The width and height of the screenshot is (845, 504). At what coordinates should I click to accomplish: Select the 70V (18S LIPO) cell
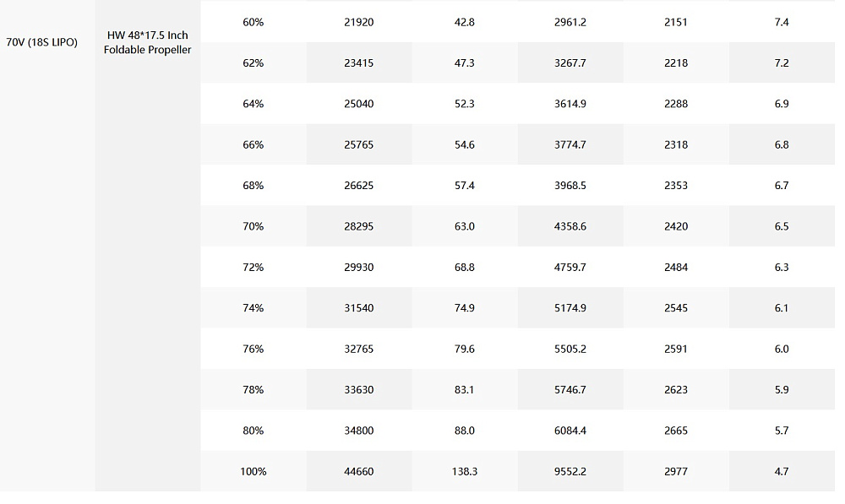42,42
